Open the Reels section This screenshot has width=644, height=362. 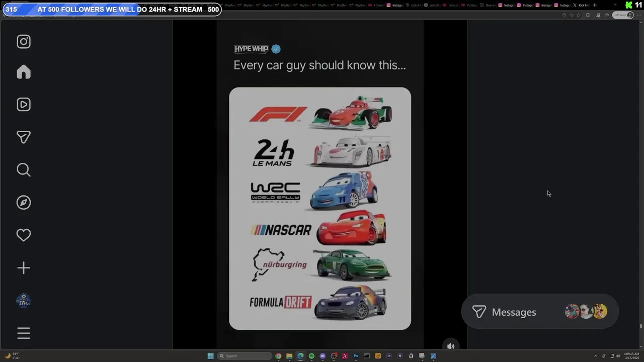click(24, 105)
